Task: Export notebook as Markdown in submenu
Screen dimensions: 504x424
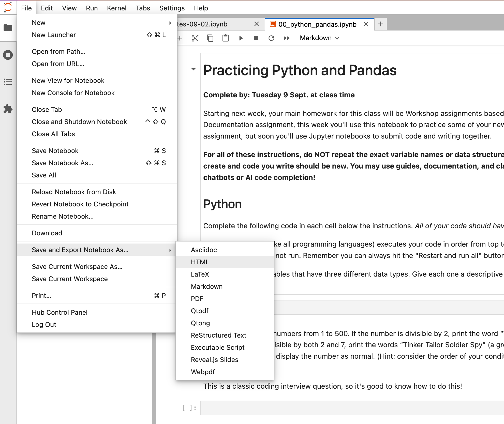Action: (225, 286)
